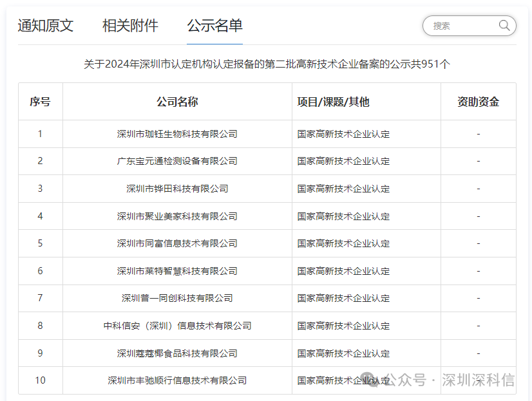This screenshot has height=401, width=532.
Task: Click the 序号 column header
Action: (41, 101)
